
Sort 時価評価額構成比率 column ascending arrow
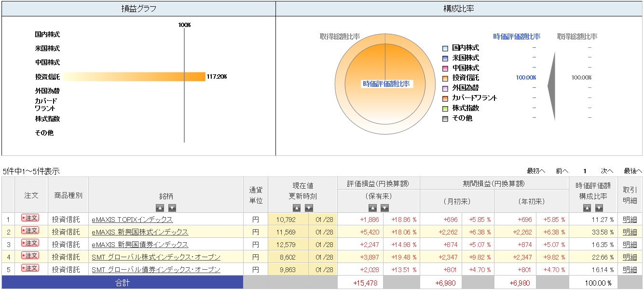pos(587,208)
